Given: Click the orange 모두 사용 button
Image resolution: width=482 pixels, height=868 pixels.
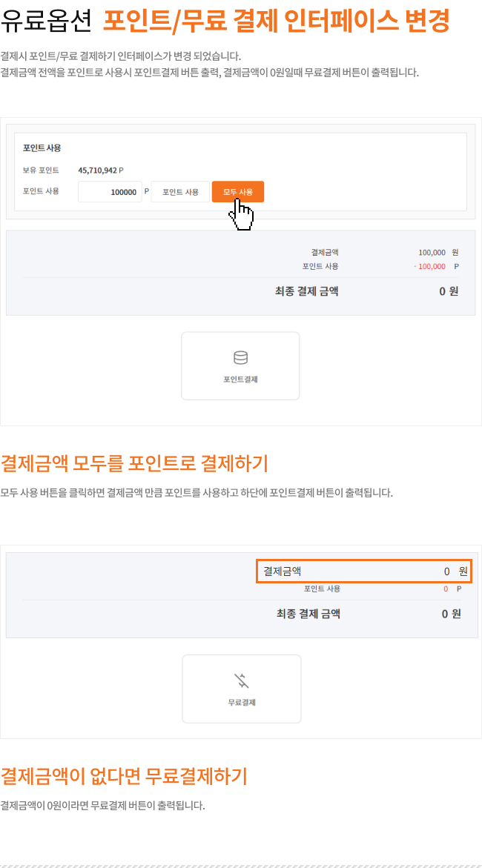Looking at the screenshot, I should [238, 191].
